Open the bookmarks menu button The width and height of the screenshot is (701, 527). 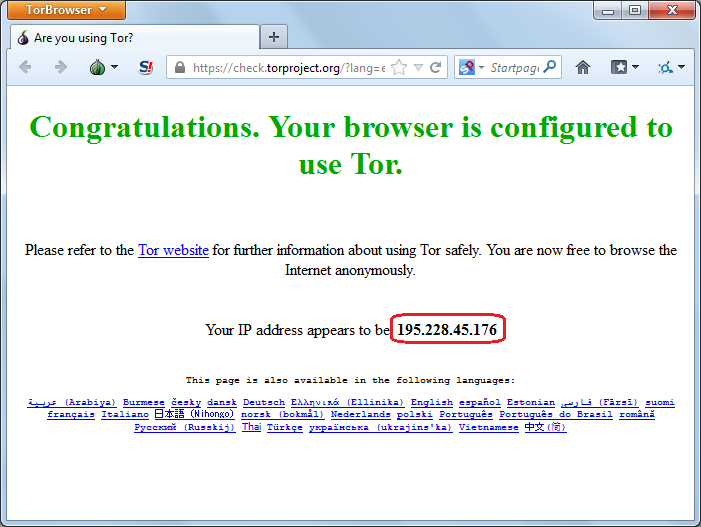619,67
